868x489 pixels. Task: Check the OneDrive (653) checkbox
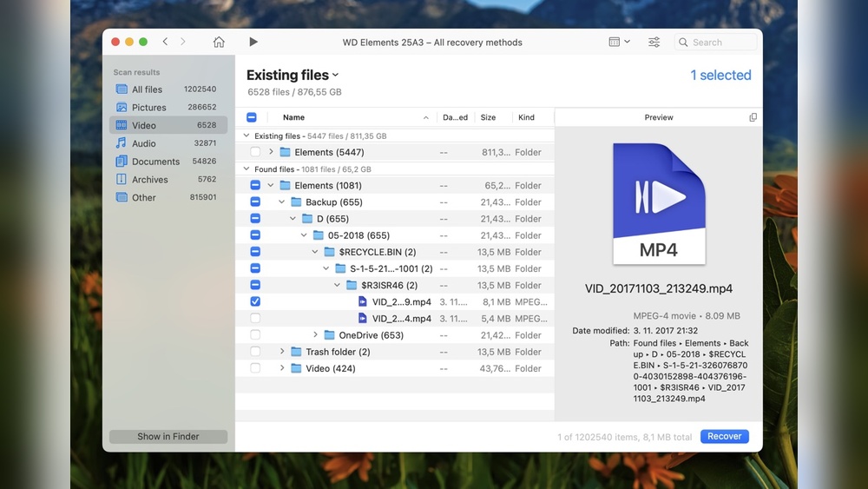coord(255,334)
